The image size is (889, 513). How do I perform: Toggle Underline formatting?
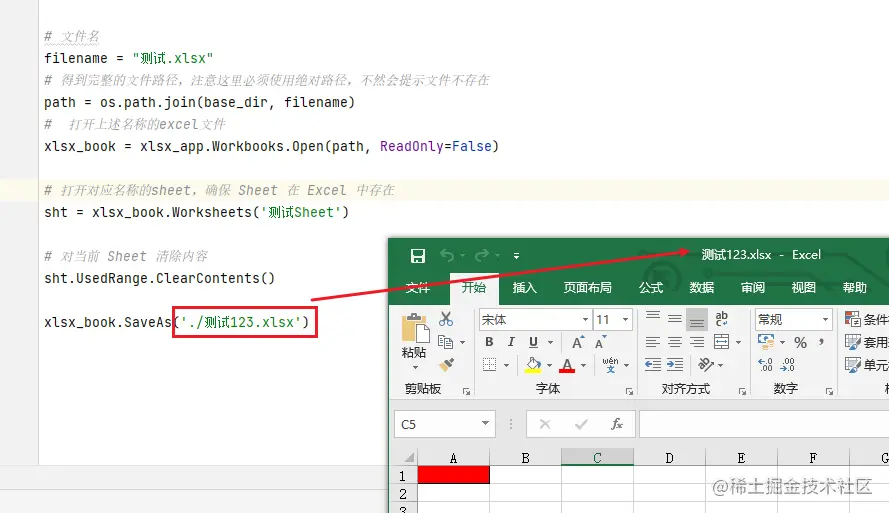click(533, 342)
